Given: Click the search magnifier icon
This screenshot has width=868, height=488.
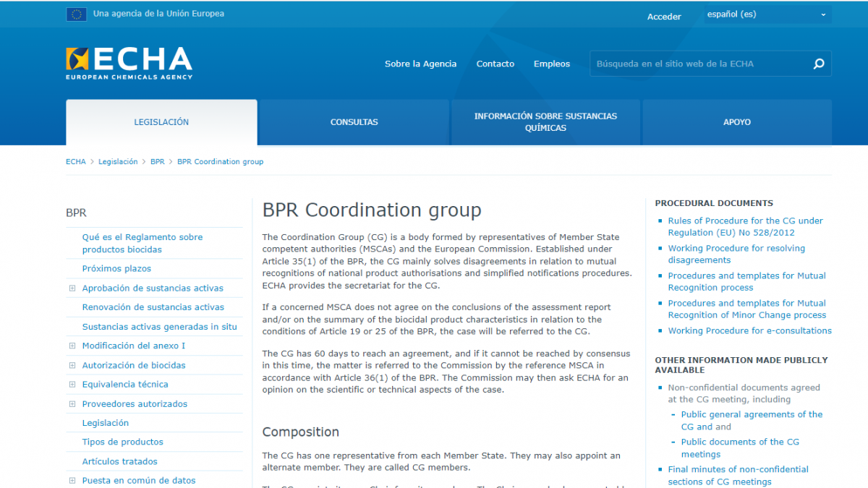Looking at the screenshot, I should (x=819, y=64).
